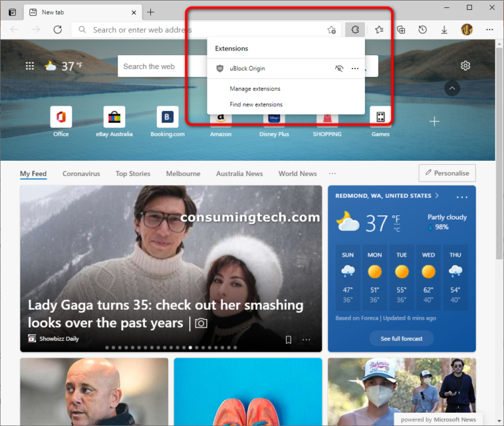Viewport: 504px width, 426px height.
Task: Bookmark the Lady Gaga story
Action: (288, 340)
